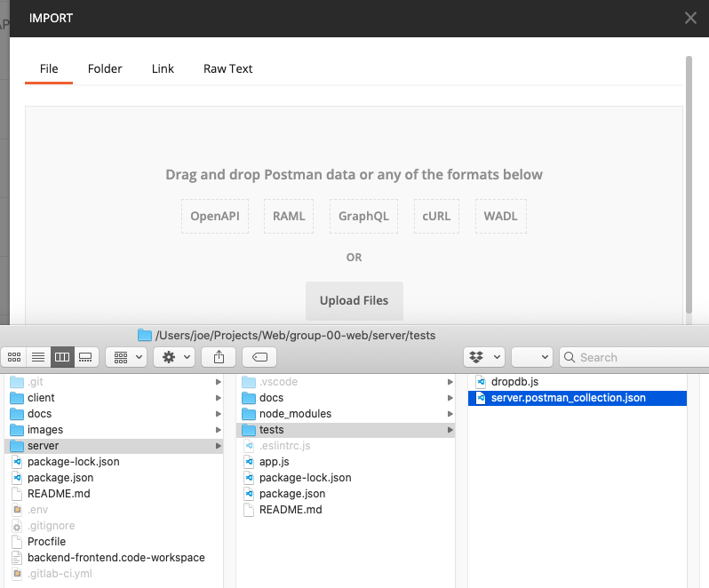Select package-lock.json in first column
Image resolution: width=709 pixels, height=588 pixels.
click(x=115, y=462)
